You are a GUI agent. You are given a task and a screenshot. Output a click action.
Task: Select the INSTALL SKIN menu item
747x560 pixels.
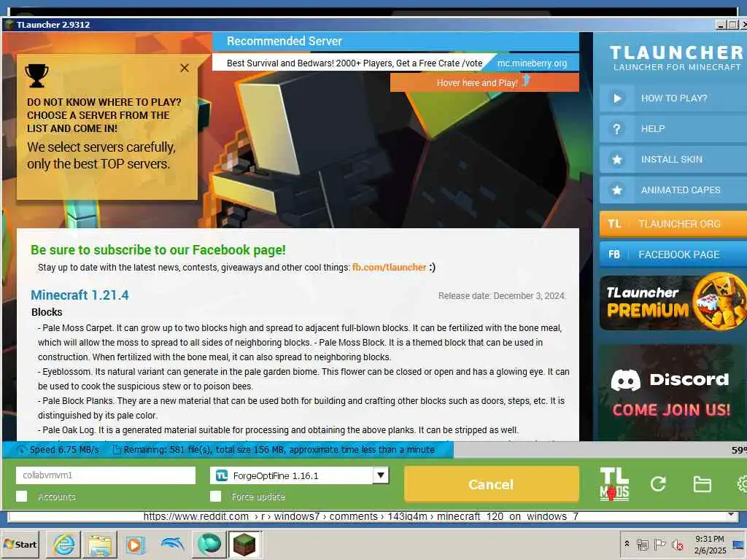673,160
